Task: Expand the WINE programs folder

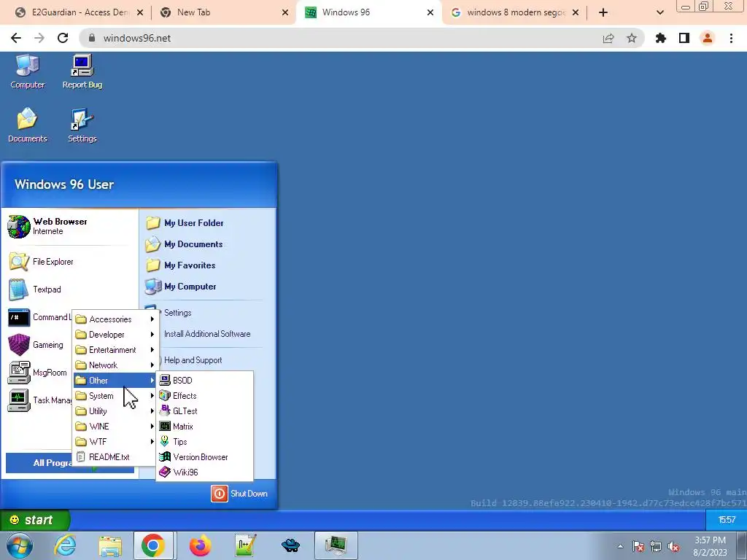Action: click(115, 426)
